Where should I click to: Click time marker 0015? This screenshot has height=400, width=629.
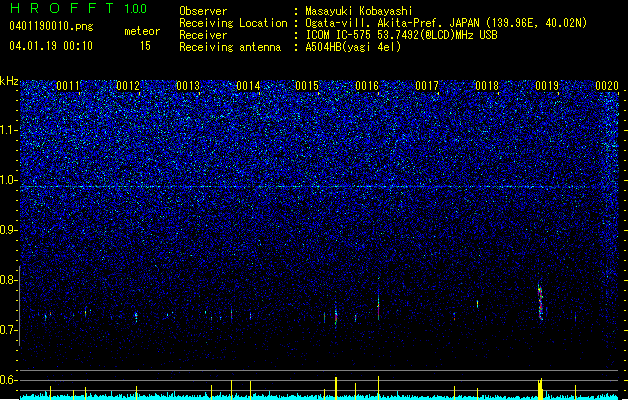coord(307,86)
